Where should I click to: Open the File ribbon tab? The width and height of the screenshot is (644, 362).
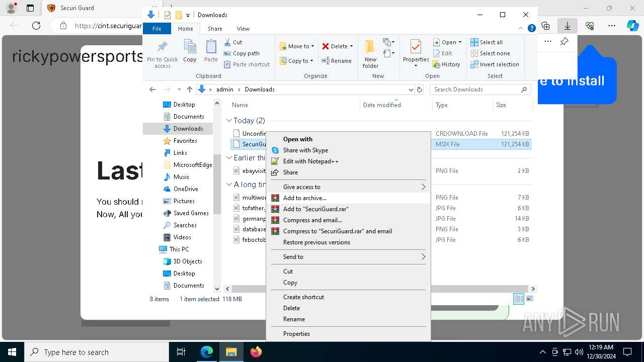pyautogui.click(x=157, y=29)
